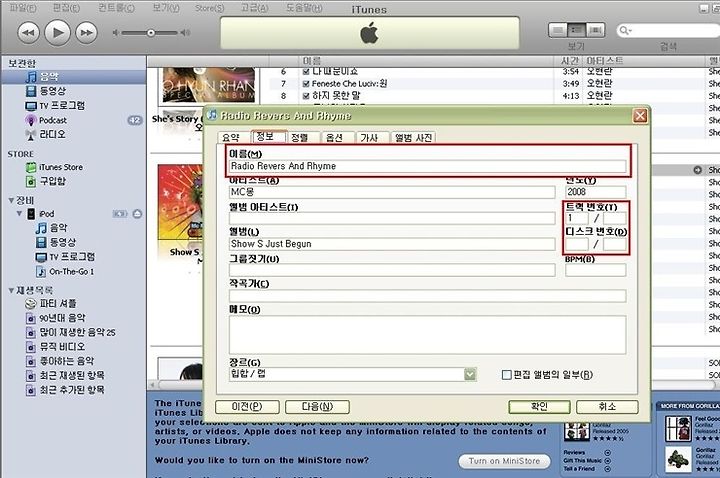Start playback with the Play button
Image resolution: width=720 pixels, height=478 pixels.
57,33
